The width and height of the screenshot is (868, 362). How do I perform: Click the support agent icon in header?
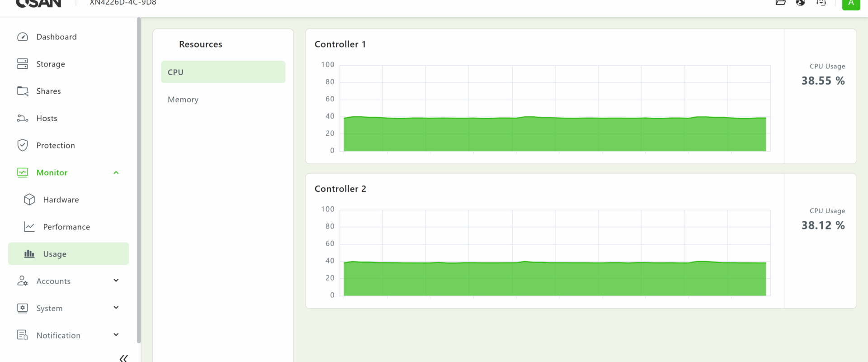[821, 3]
